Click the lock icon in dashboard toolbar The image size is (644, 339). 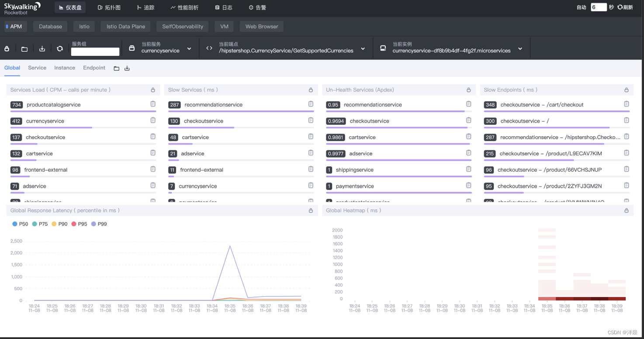coord(7,48)
